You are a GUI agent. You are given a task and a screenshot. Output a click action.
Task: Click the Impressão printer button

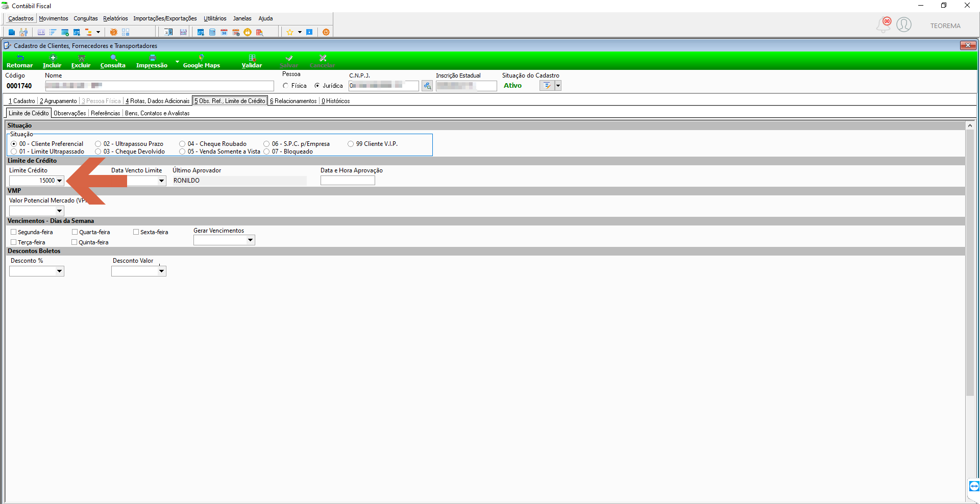[x=152, y=61]
